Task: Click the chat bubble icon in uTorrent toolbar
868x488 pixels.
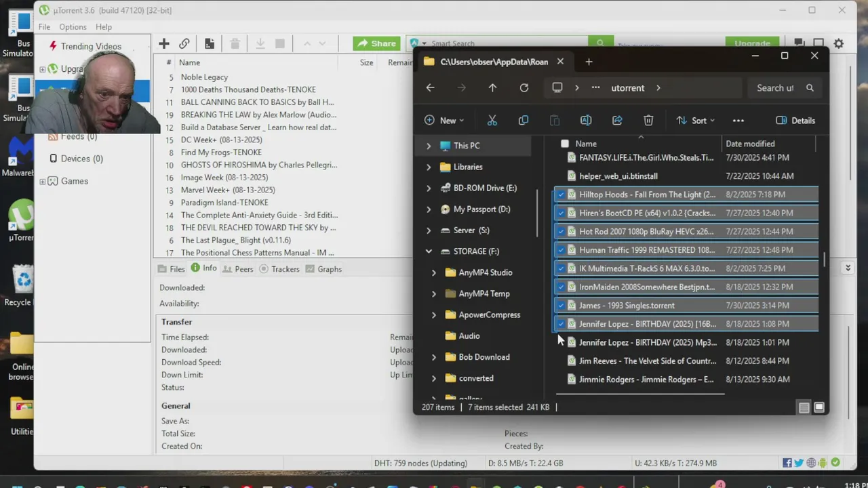Action: pyautogui.click(x=800, y=43)
